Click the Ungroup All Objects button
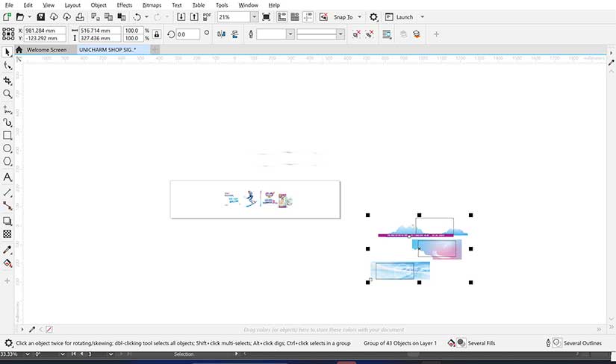Screen dimensions: 616x364 [370, 34]
